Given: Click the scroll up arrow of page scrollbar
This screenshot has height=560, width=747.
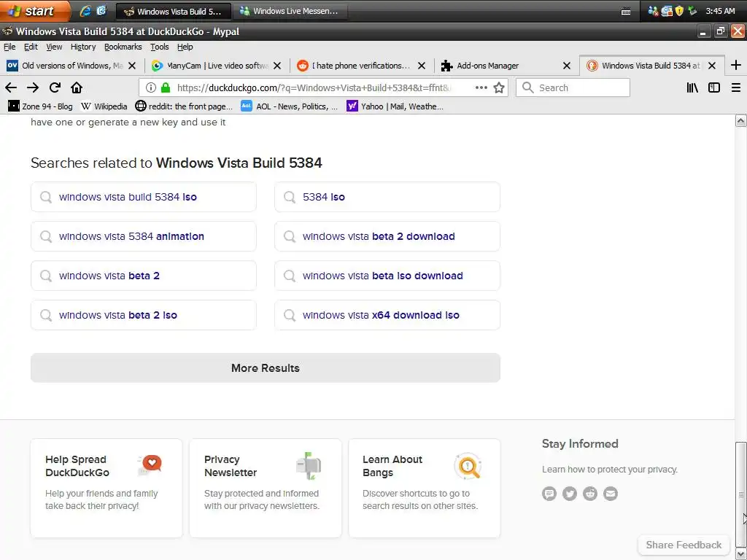Looking at the screenshot, I should (x=741, y=120).
